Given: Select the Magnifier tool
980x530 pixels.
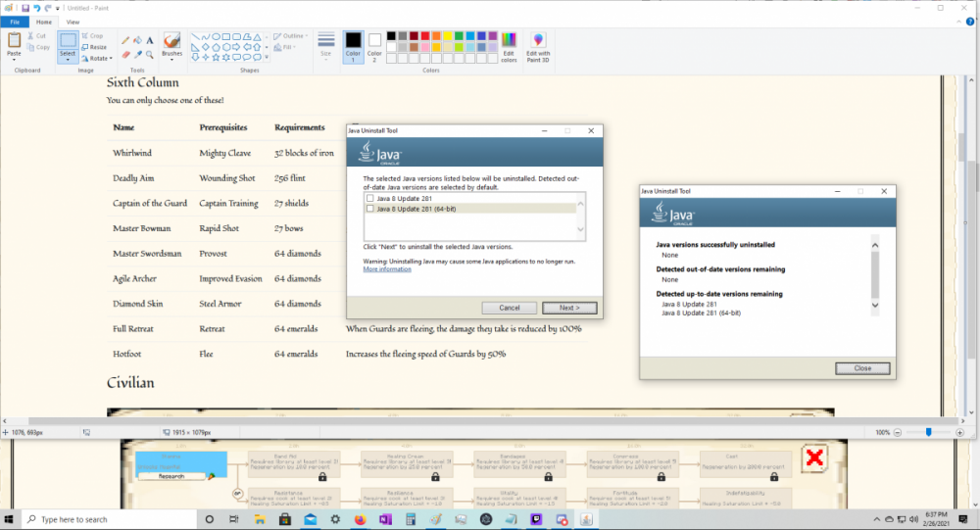Looking at the screenshot, I should coord(150,55).
